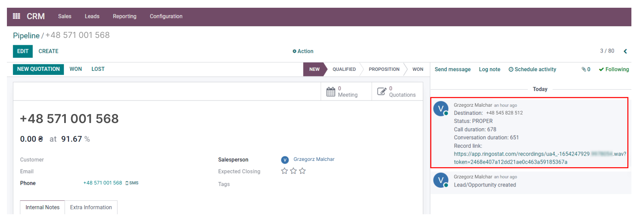Open the Sales menu

point(65,16)
